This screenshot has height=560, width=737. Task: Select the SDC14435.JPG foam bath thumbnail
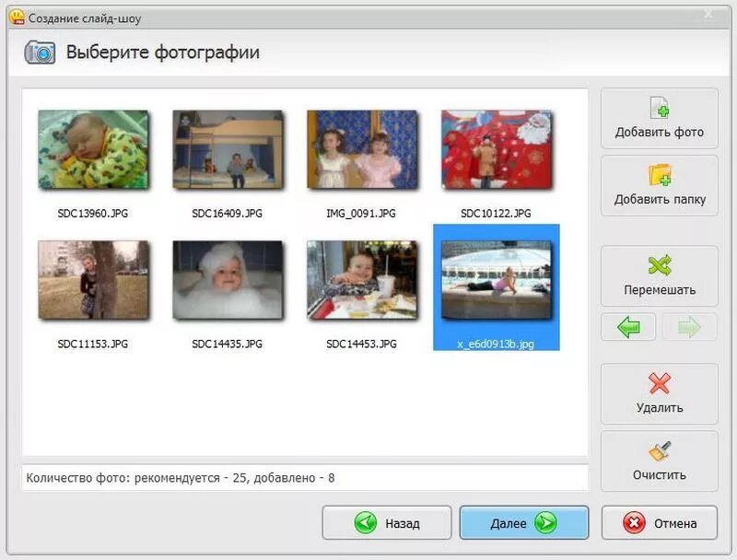click(228, 281)
